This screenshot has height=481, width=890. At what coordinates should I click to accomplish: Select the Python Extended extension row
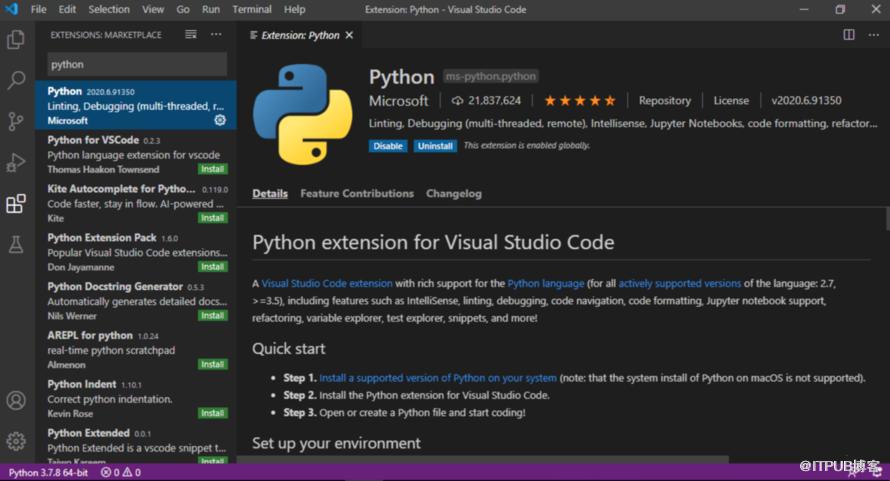(136, 446)
